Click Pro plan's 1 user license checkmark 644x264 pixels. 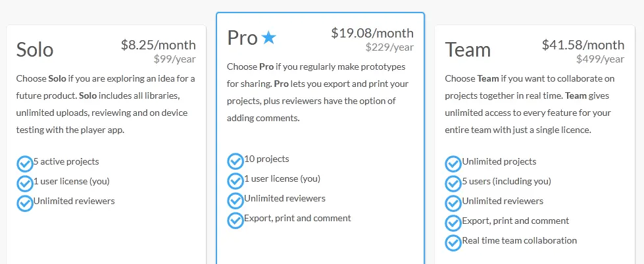pos(235,181)
